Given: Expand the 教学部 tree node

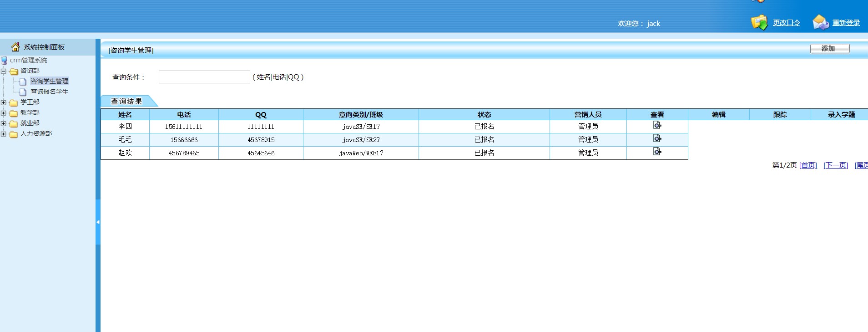Looking at the screenshot, I should point(4,113).
